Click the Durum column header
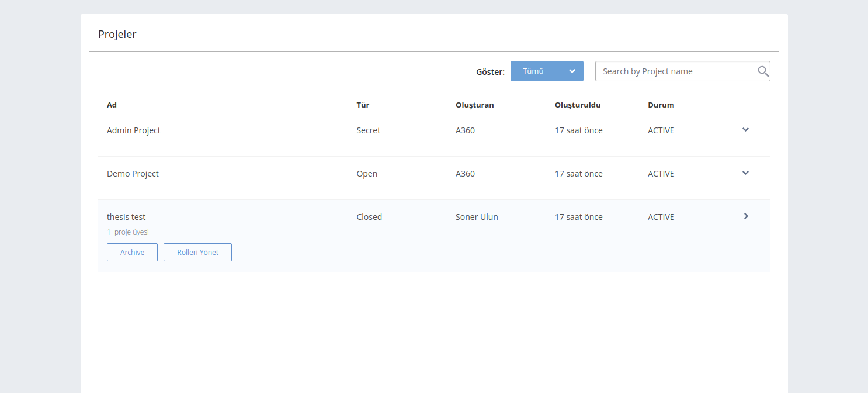This screenshot has width=868, height=393. coord(661,105)
